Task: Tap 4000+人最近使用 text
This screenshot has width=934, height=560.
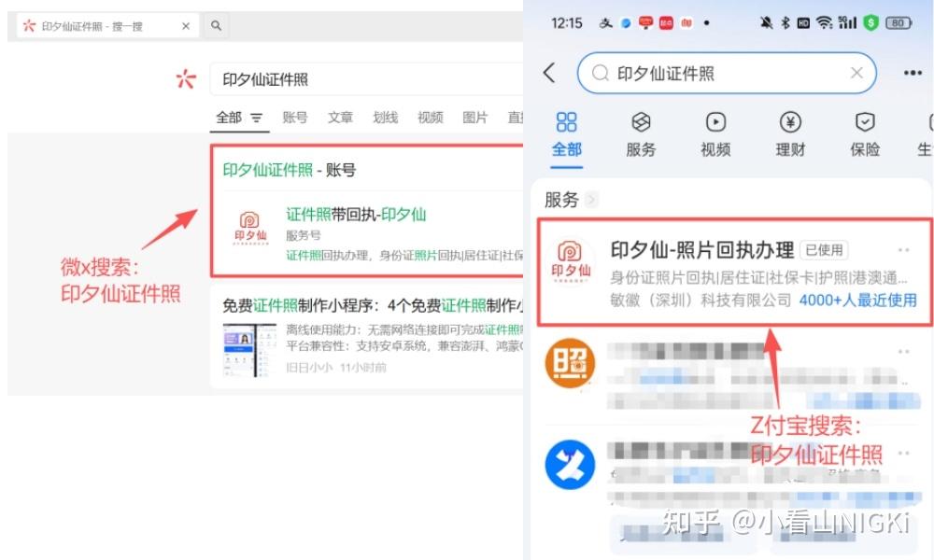Action: 857,300
